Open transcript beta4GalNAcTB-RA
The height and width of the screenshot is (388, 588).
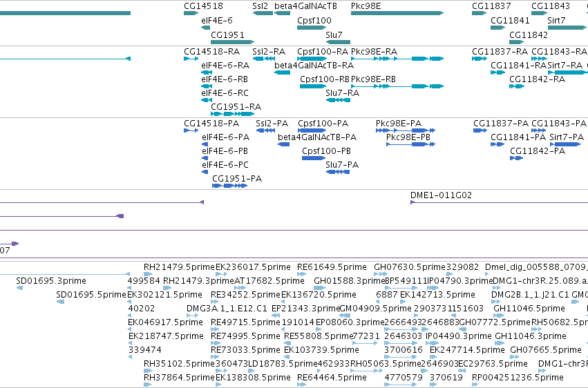tap(314, 65)
